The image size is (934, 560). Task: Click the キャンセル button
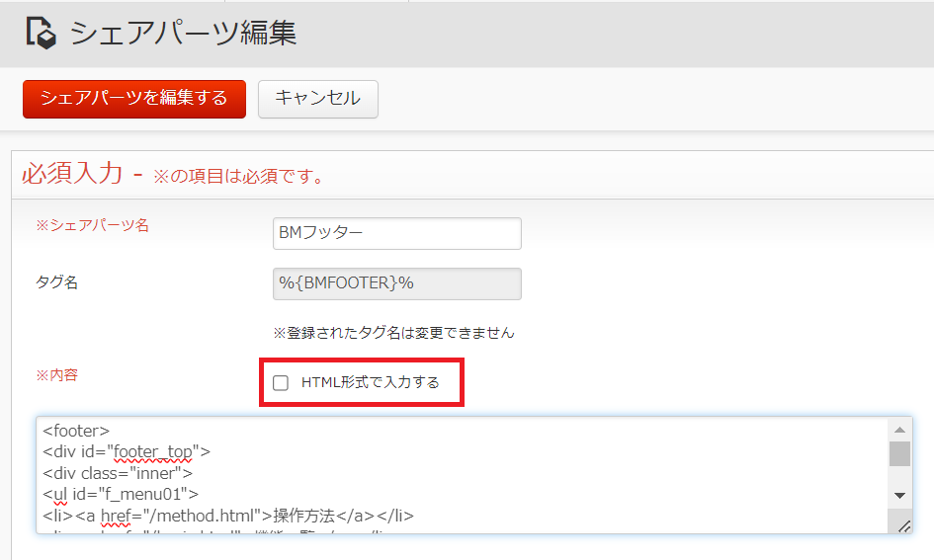point(317,99)
